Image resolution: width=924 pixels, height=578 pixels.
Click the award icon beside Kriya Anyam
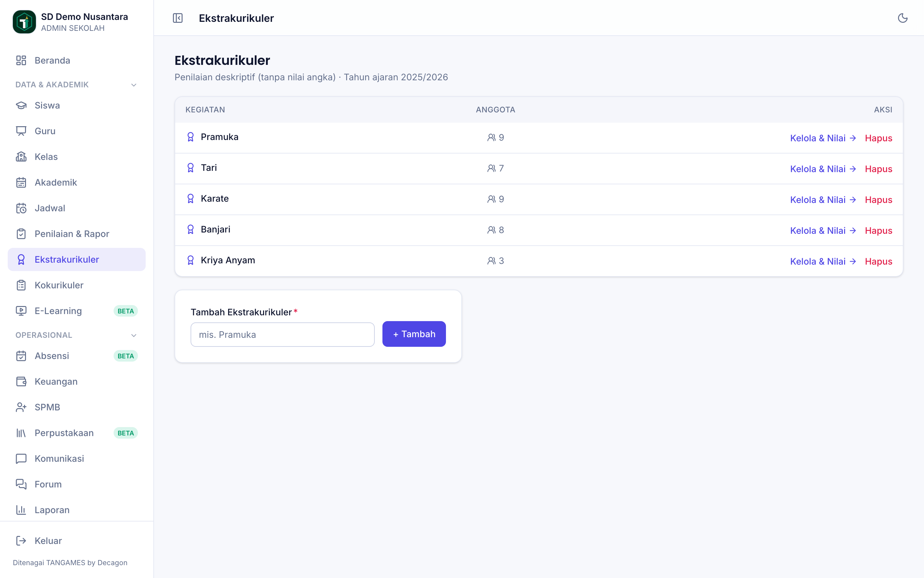click(x=191, y=260)
